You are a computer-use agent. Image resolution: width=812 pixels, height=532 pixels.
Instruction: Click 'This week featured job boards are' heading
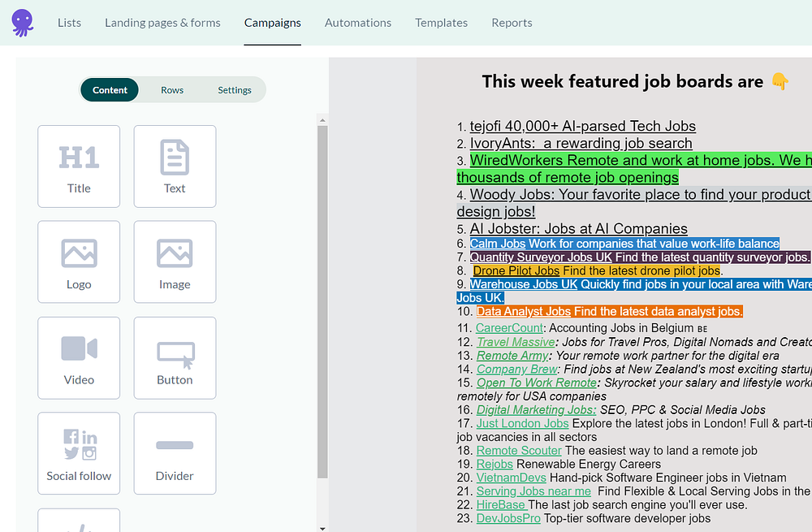click(x=623, y=81)
